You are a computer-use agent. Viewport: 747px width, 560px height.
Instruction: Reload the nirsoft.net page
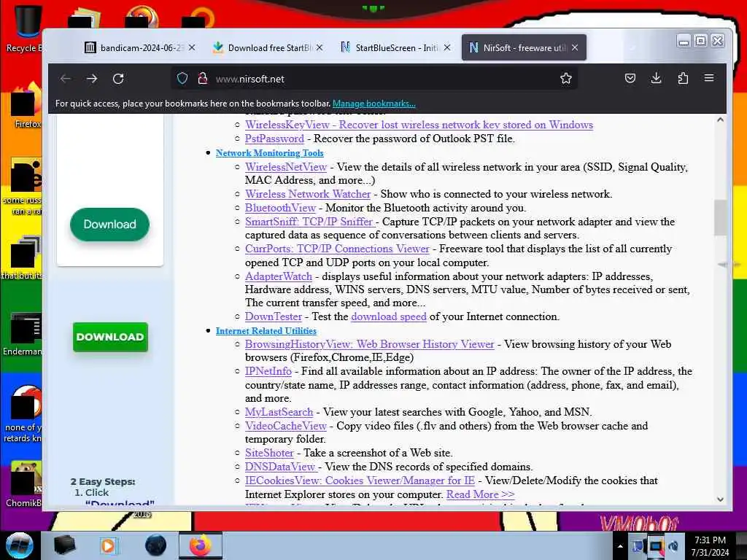point(118,79)
